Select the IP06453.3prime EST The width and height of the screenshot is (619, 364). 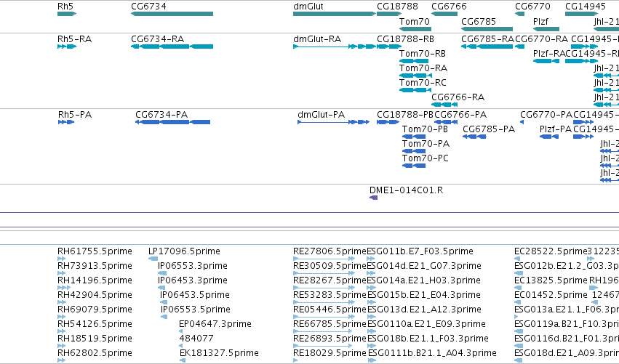coord(193,280)
